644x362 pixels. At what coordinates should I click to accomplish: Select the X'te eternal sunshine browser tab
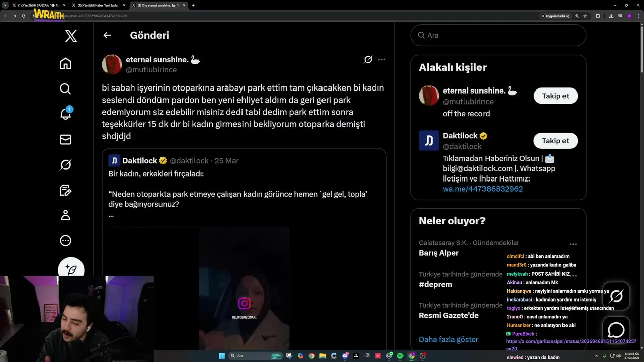(x=159, y=5)
